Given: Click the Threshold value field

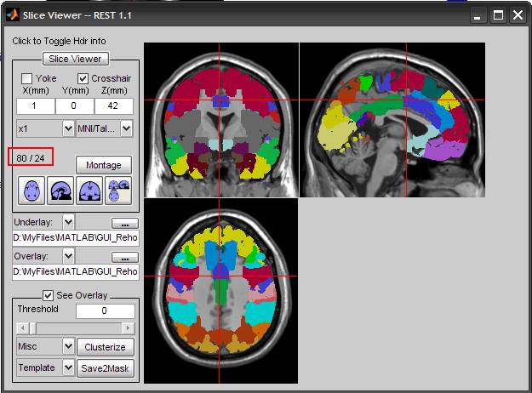Looking at the screenshot, I should pos(106,311).
